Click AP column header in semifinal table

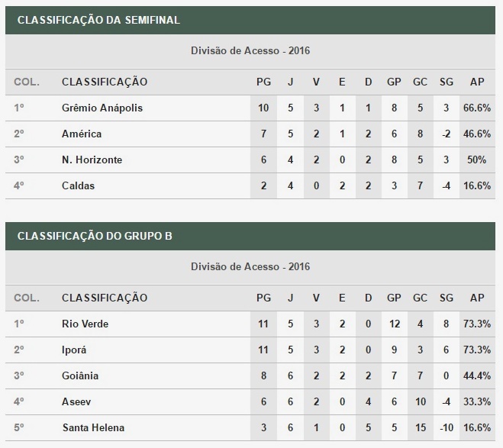point(477,82)
